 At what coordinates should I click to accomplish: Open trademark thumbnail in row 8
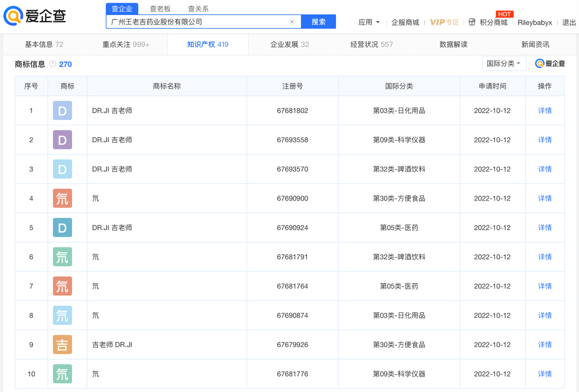(62, 315)
